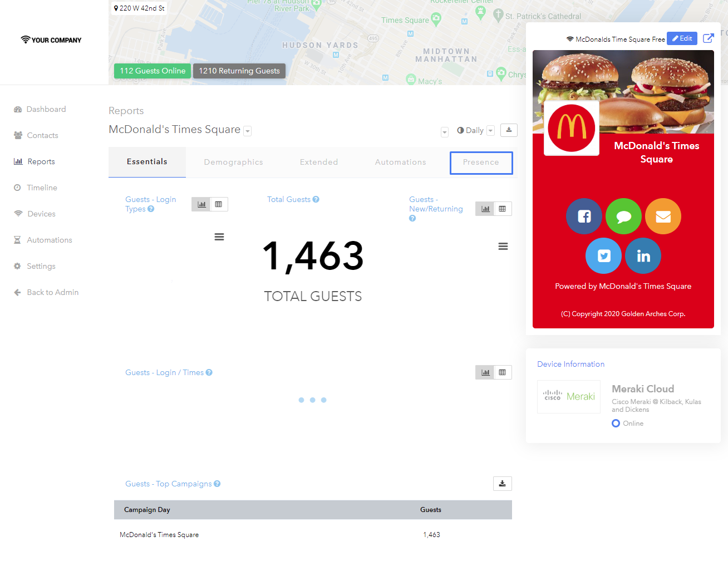Download the Top Campaigns table

[x=503, y=484]
